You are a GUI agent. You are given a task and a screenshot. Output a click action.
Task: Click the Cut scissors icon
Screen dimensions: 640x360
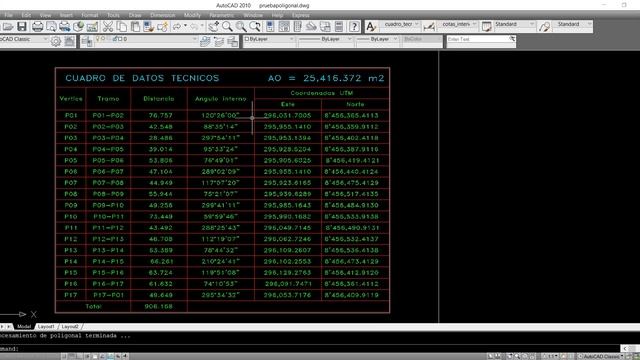(108, 27)
